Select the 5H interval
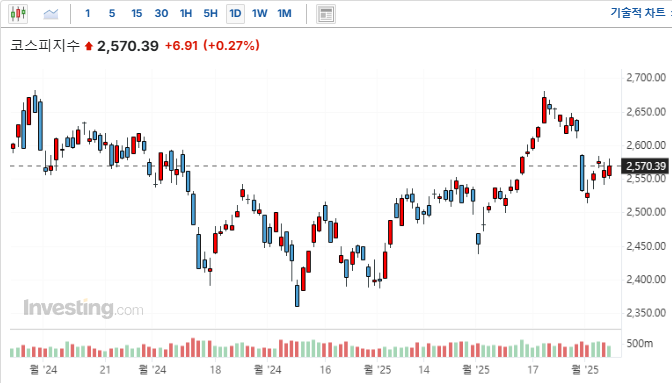 [x=210, y=13]
